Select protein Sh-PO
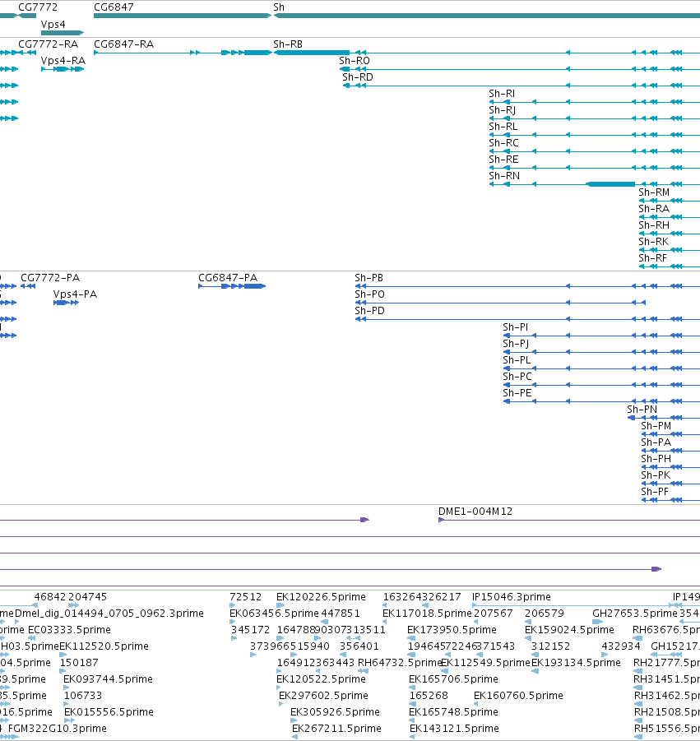 point(369,294)
